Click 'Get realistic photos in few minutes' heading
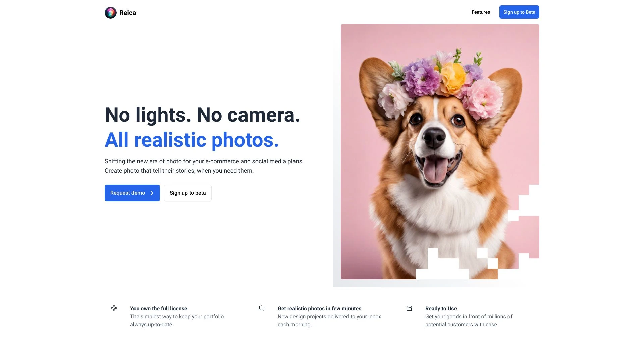 tap(319, 308)
